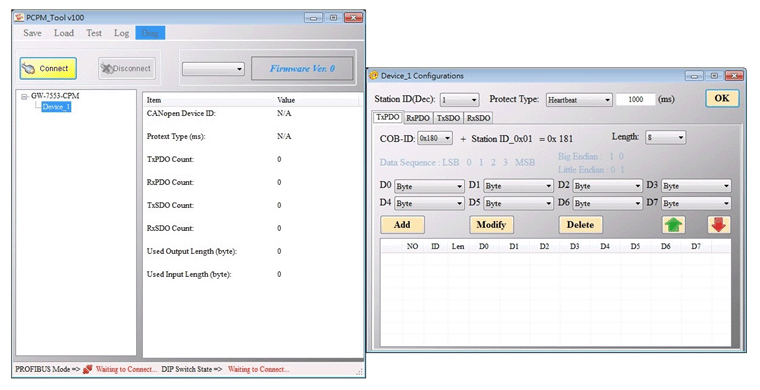Open the Station ID dropdown
The width and height of the screenshot is (760, 390).
pos(459,100)
